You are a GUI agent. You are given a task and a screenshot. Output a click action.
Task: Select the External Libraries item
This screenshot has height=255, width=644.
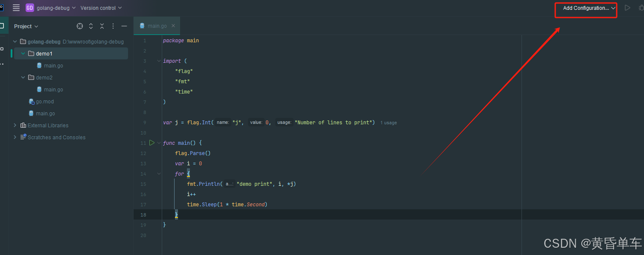pos(48,126)
